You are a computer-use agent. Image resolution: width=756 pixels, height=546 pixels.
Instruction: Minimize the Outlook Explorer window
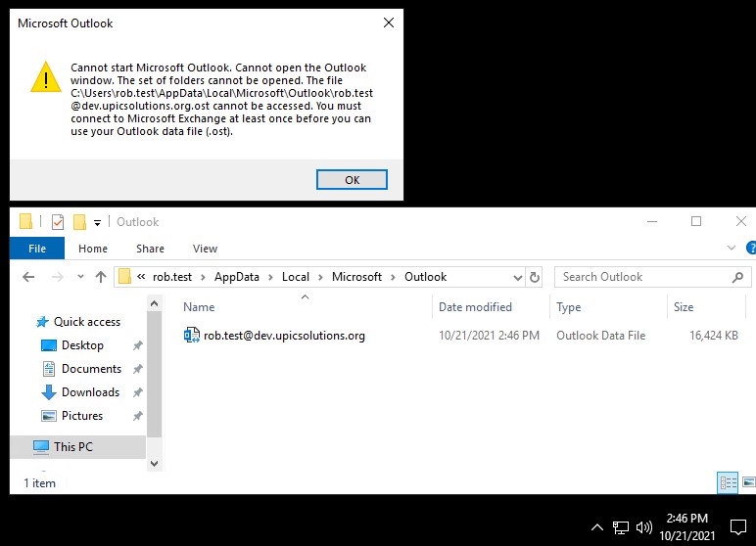pos(652,222)
